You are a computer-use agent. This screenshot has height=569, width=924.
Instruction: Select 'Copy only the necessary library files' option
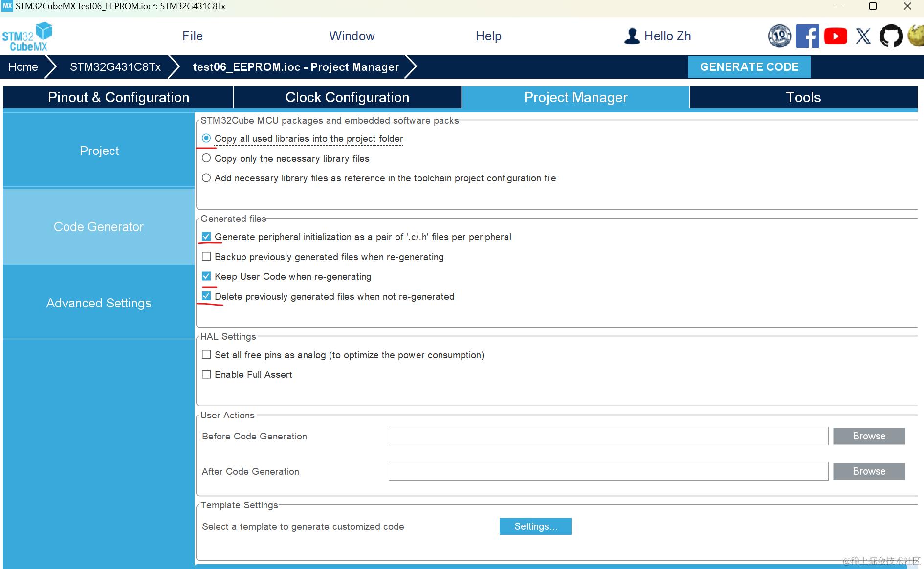pyautogui.click(x=206, y=158)
